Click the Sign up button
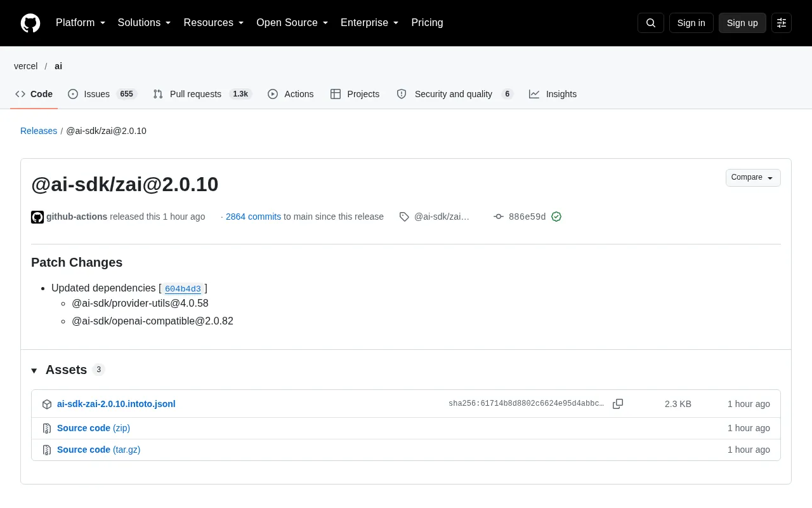The height and width of the screenshot is (508, 812). pyautogui.click(x=742, y=23)
